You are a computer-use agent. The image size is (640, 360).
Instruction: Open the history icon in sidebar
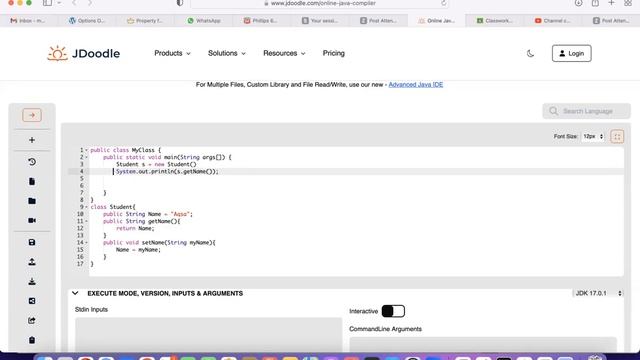coord(32,162)
